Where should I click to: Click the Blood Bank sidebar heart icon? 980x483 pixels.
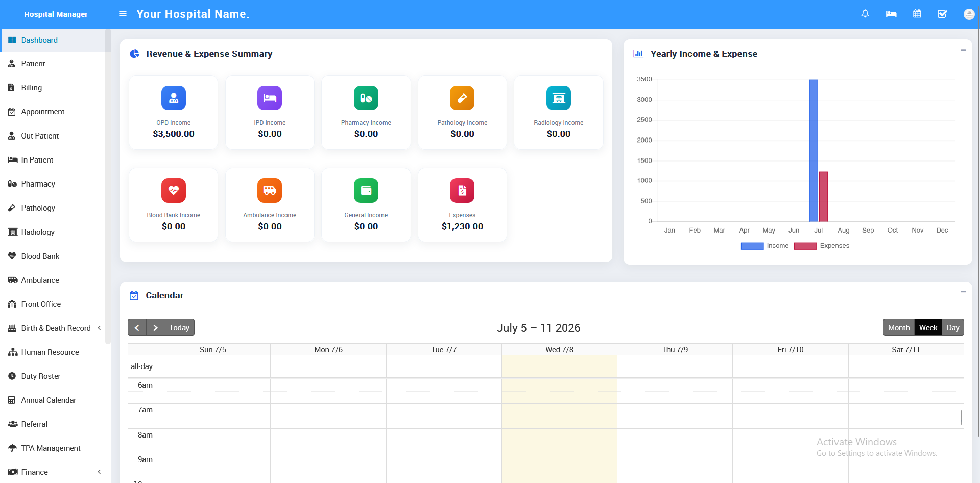coord(12,256)
